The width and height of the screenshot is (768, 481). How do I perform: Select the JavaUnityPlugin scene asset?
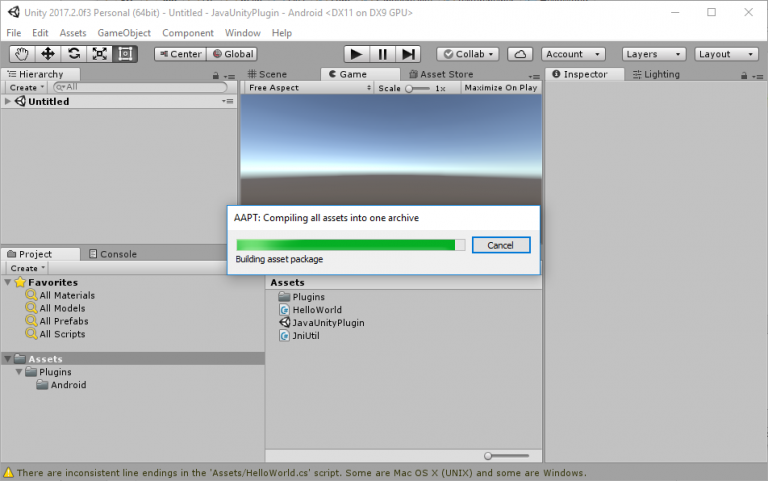[x=322, y=322]
